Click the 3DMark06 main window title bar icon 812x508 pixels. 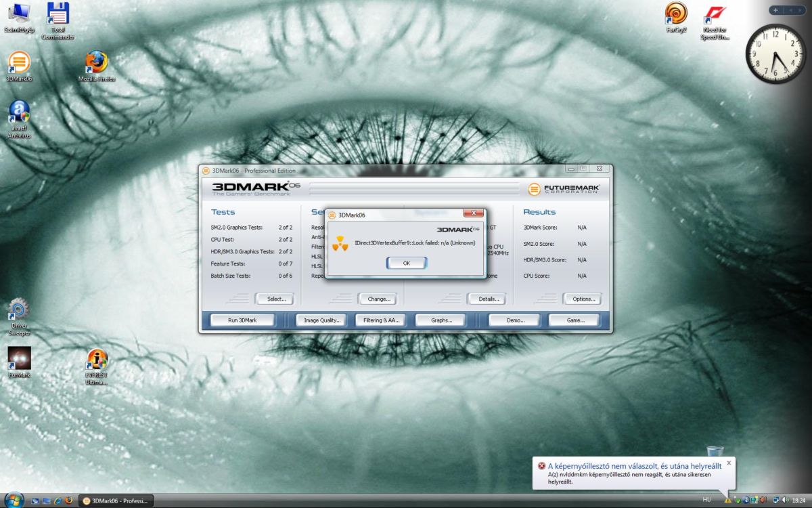206,171
